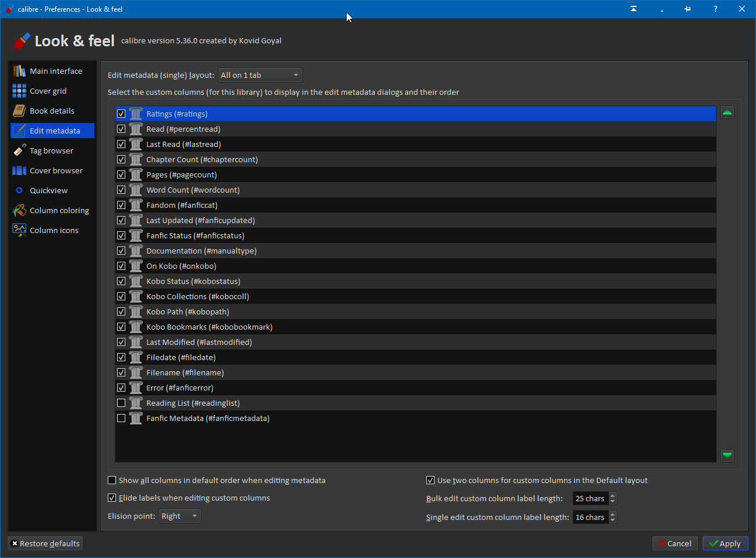756x558 pixels.
Task: Switch to the Column coloring section
Action: point(52,210)
